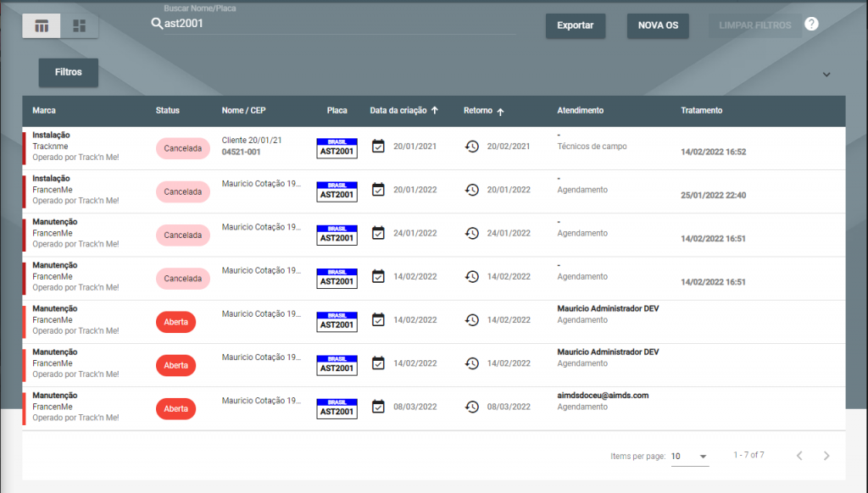Sort by Placa column header

(x=337, y=110)
